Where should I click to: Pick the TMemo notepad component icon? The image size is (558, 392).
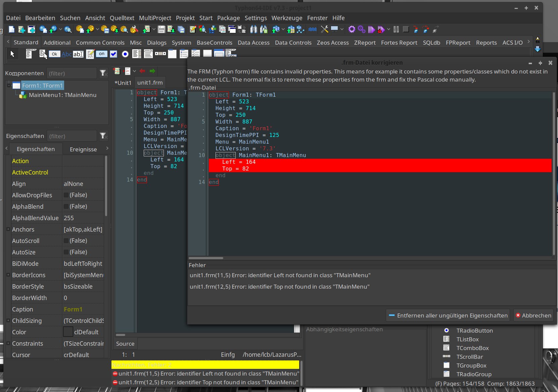click(90, 54)
